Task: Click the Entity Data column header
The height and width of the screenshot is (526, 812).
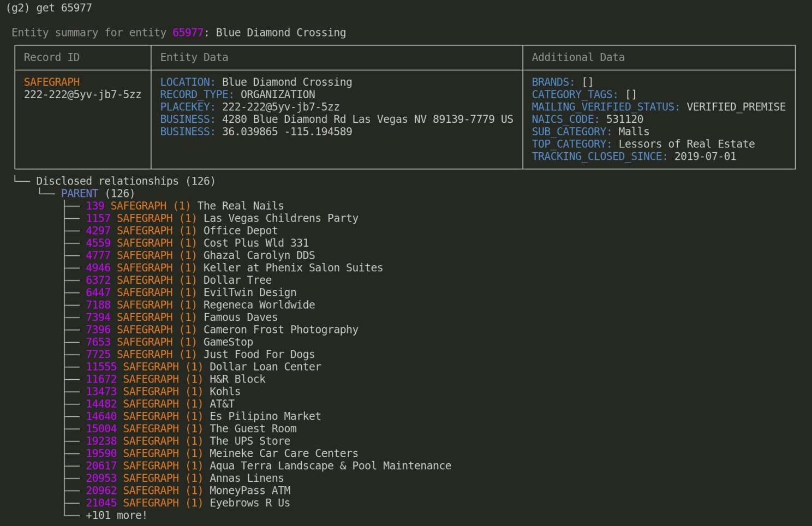Action: (194, 57)
